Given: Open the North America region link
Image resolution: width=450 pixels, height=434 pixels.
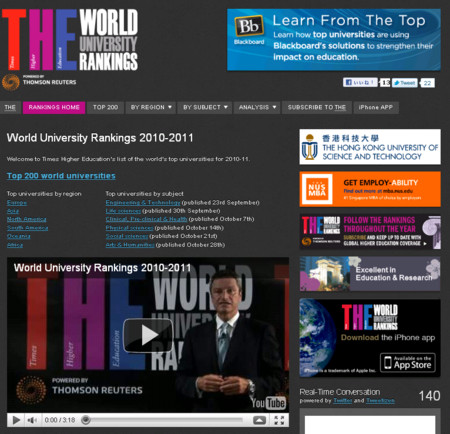Looking at the screenshot, I should [27, 219].
